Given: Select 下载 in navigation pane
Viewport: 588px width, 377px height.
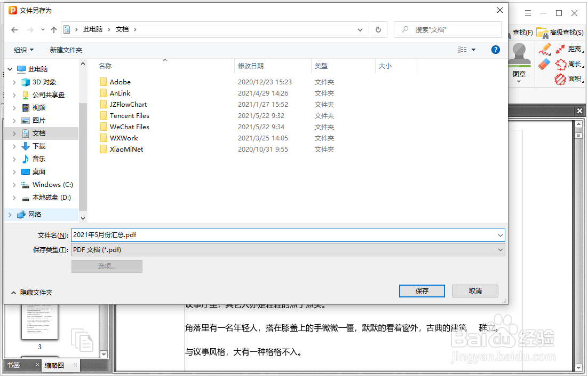Looking at the screenshot, I should point(39,146).
